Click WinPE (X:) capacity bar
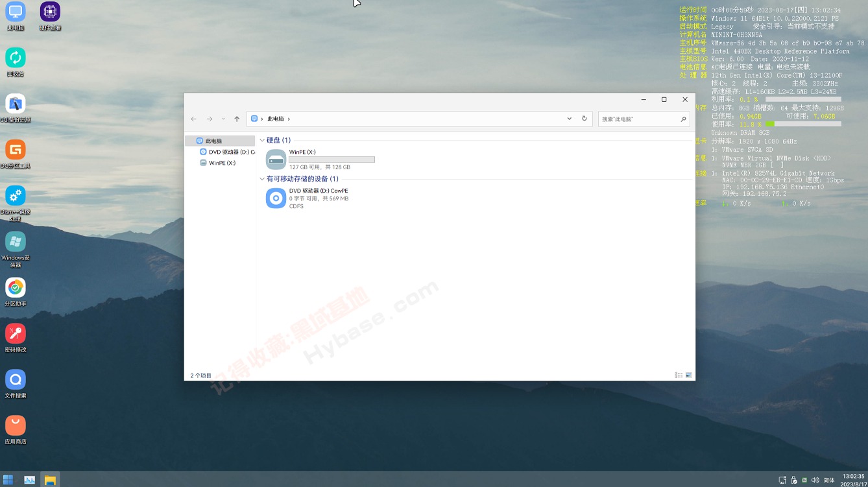The height and width of the screenshot is (487, 868). click(x=332, y=160)
